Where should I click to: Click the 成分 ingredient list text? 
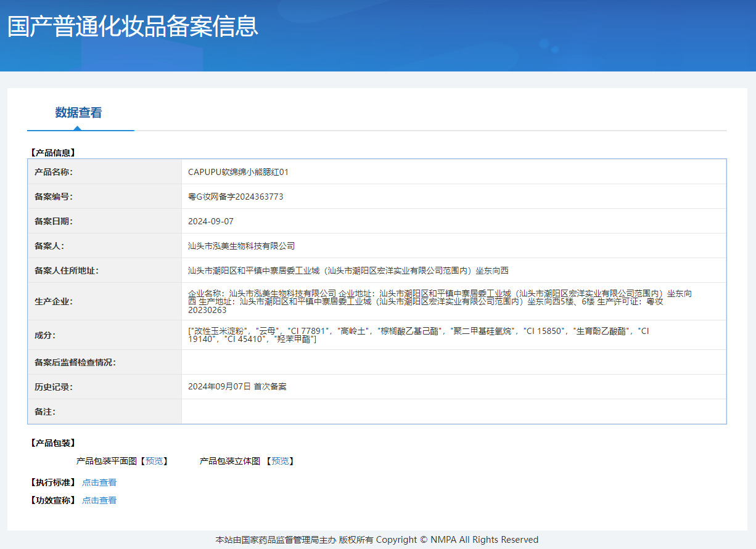(419, 335)
